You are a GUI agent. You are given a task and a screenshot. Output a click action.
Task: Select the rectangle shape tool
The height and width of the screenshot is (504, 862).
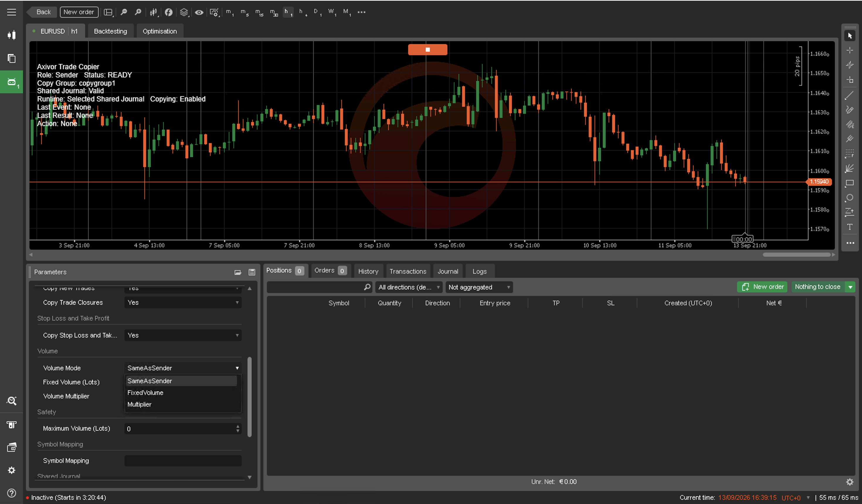[850, 183]
